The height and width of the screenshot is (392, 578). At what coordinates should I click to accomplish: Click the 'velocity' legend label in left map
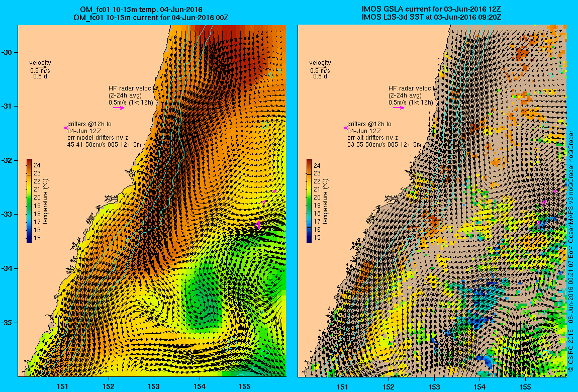pos(40,63)
